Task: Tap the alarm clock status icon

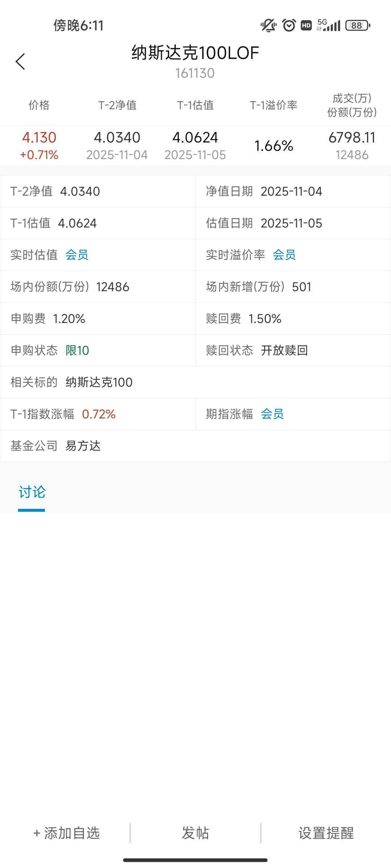Action: click(289, 25)
